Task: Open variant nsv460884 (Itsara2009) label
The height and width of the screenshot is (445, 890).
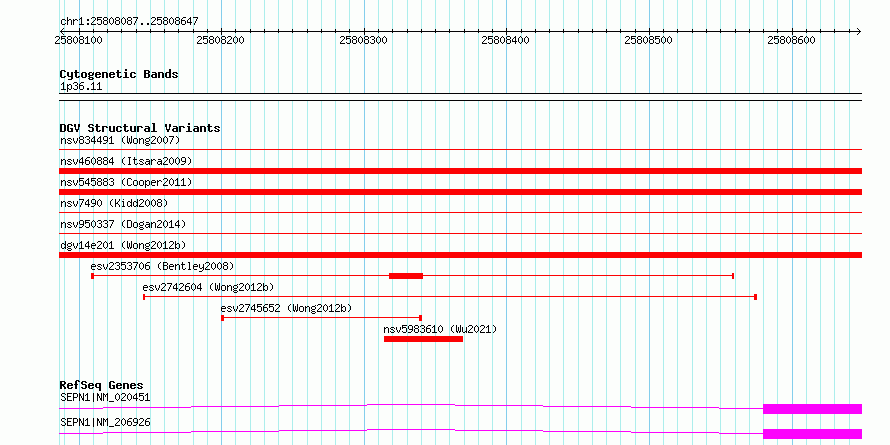Action: (126, 161)
